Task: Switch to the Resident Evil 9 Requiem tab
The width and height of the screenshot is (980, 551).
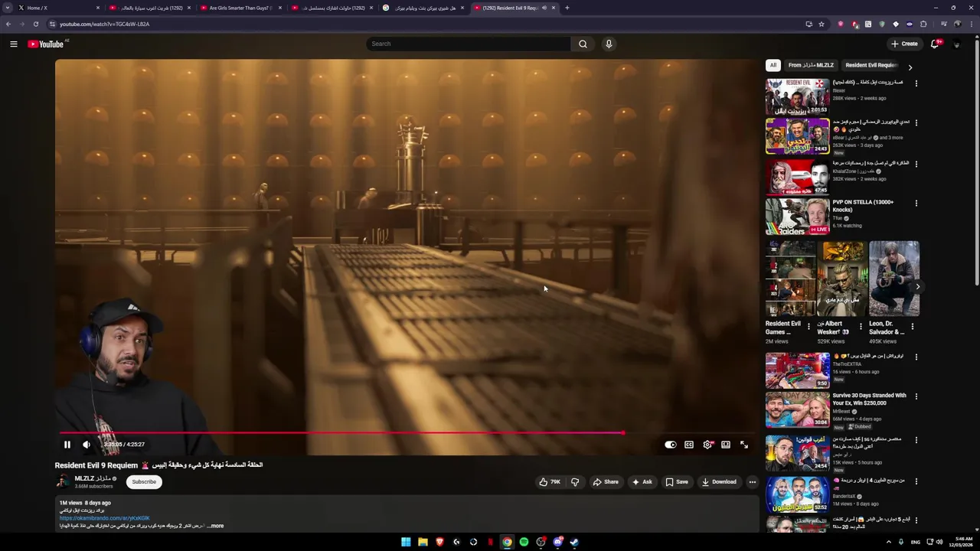Action: [x=514, y=8]
